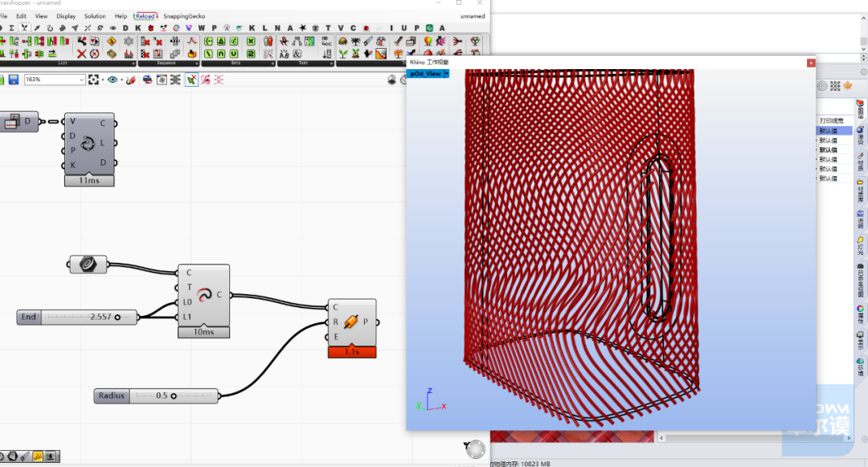The width and height of the screenshot is (868, 467).
Task: Click the compass widget at canvas bottom right
Action: 474,449
